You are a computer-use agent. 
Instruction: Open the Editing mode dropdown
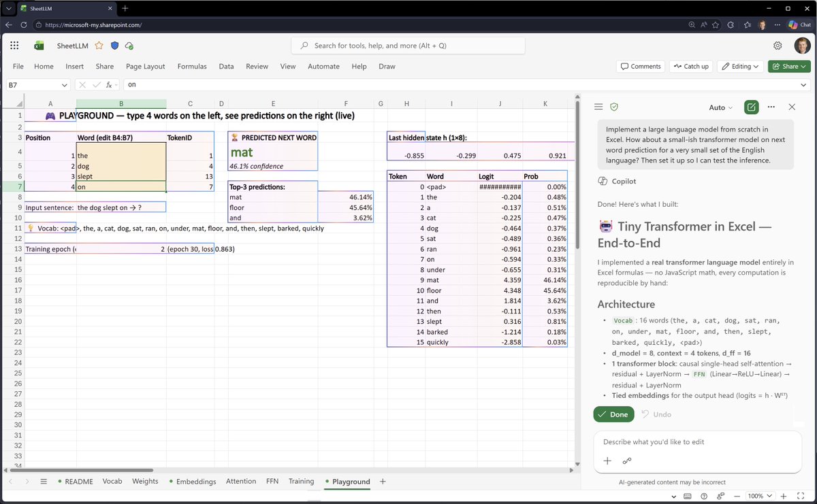point(740,67)
